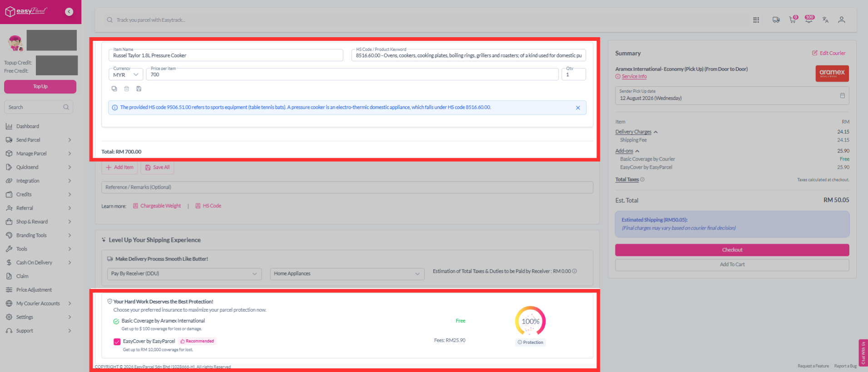This screenshot has width=868, height=372.
Task: Click the Total Taxes info icon
Action: 642,180
